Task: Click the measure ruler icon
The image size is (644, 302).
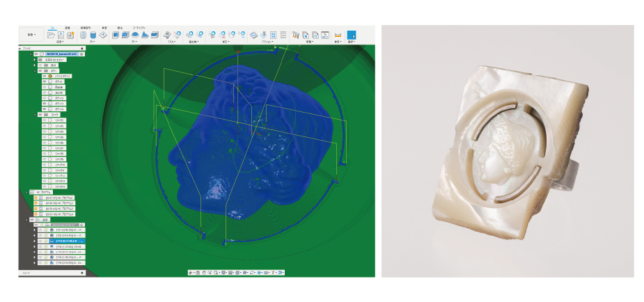Action: point(338,35)
